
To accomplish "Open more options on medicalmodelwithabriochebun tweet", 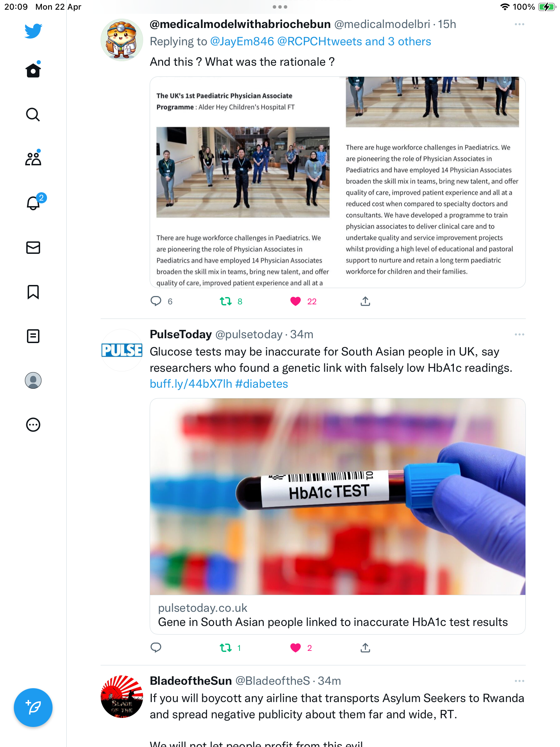I will coord(519,24).
